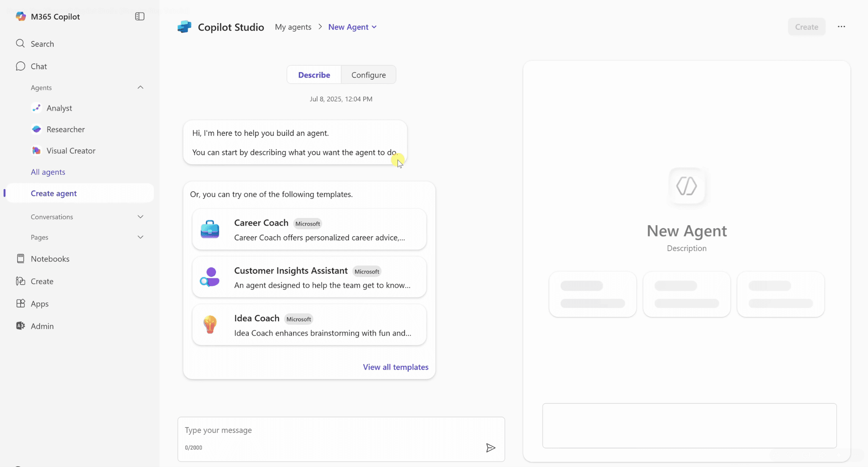The height and width of the screenshot is (467, 868).
Task: Click the Conversations section label
Action: [52, 217]
